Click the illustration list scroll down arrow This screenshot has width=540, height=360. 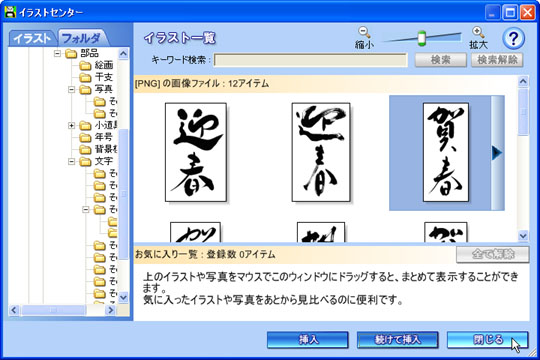[x=523, y=236]
